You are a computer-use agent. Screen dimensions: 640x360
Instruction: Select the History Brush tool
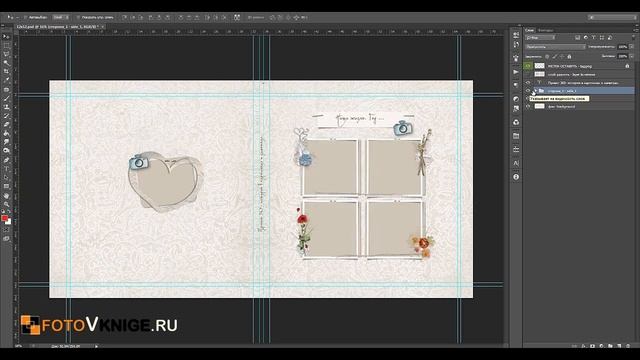[x=6, y=116]
